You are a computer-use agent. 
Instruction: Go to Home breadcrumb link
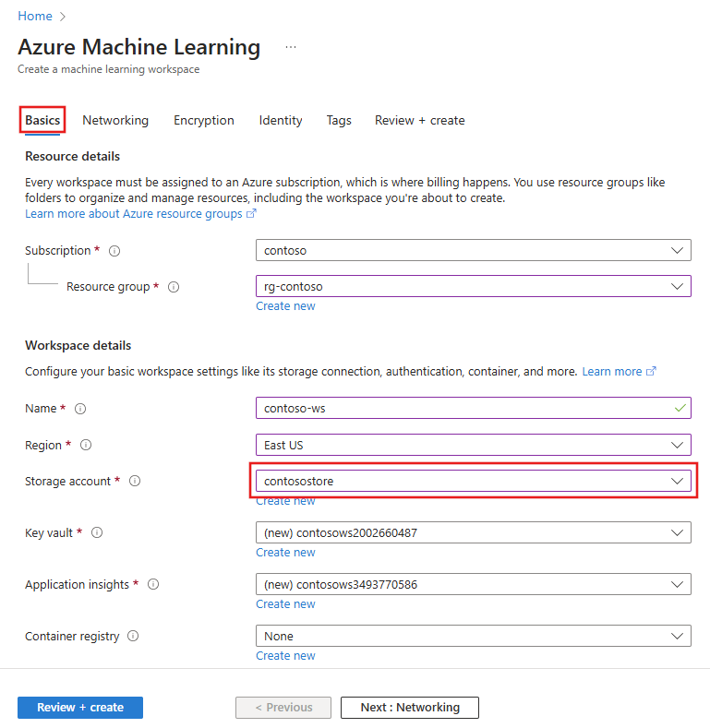tap(35, 17)
